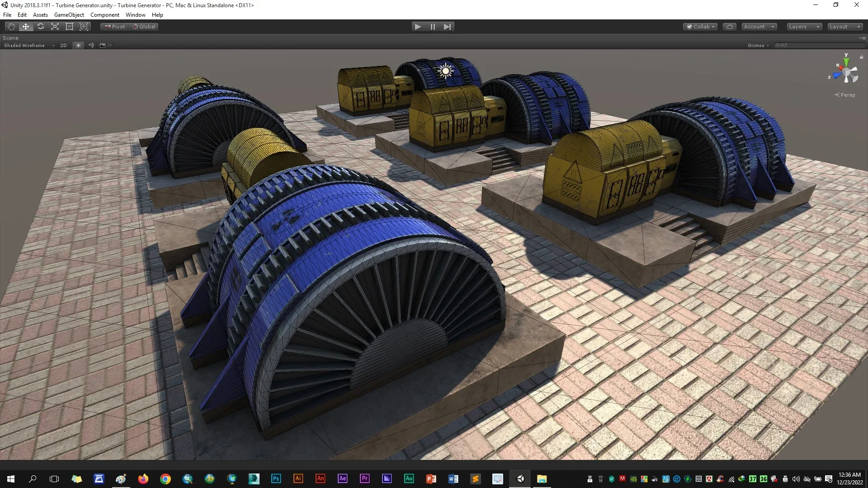Open the Windows Start menu
868x488 pixels.
(11, 479)
